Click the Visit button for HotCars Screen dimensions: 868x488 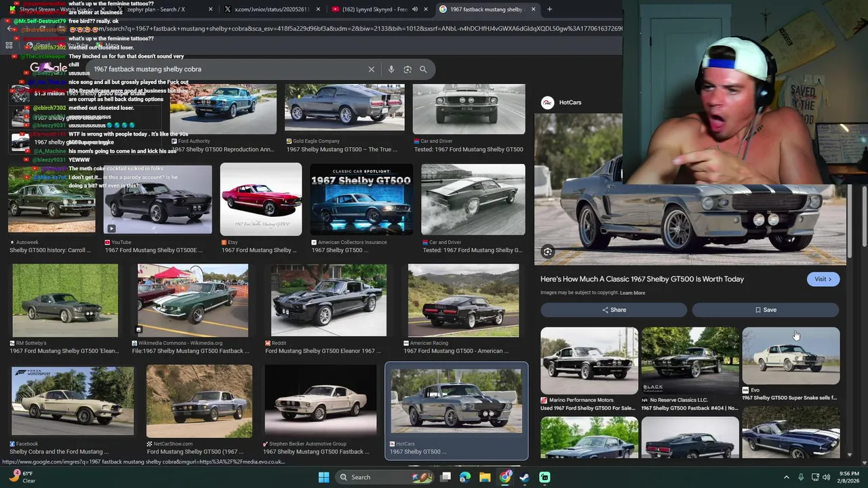[823, 279]
